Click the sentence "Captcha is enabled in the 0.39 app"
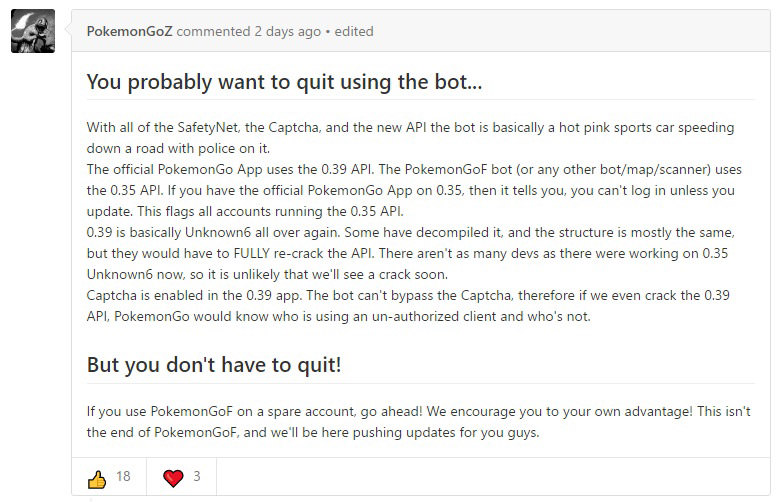 point(193,295)
